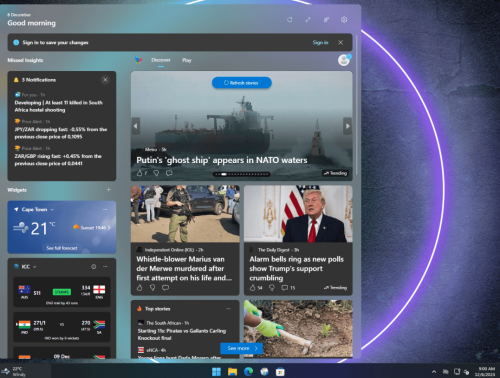
Task: Open the gardening story thumbnail
Action: click(x=298, y=329)
